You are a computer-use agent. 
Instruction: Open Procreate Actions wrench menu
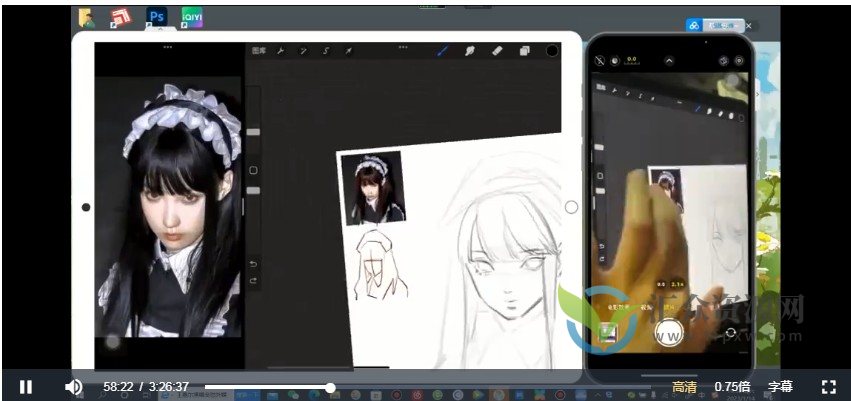(281, 51)
